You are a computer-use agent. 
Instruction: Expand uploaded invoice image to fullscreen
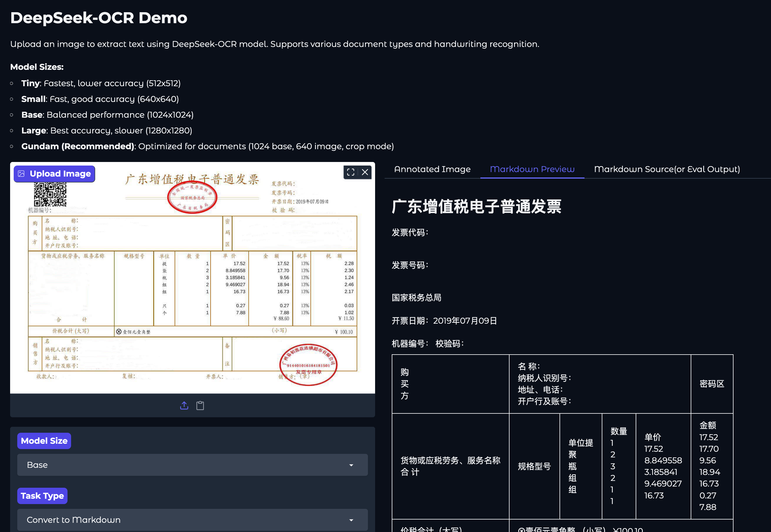(x=350, y=172)
